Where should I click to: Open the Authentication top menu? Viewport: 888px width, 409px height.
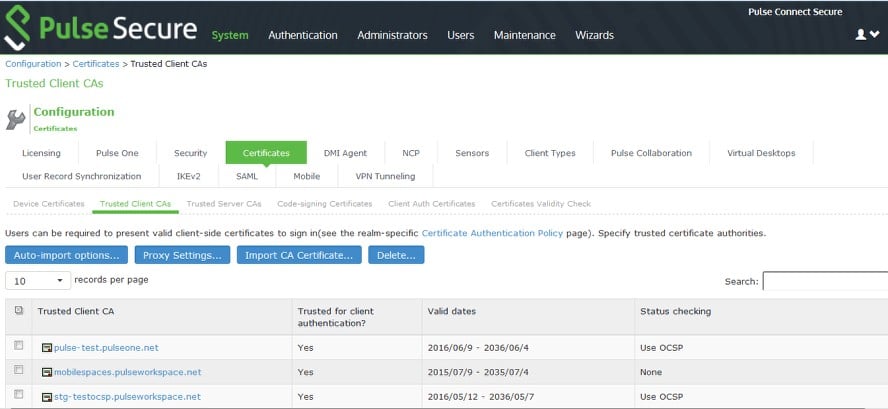tap(303, 35)
